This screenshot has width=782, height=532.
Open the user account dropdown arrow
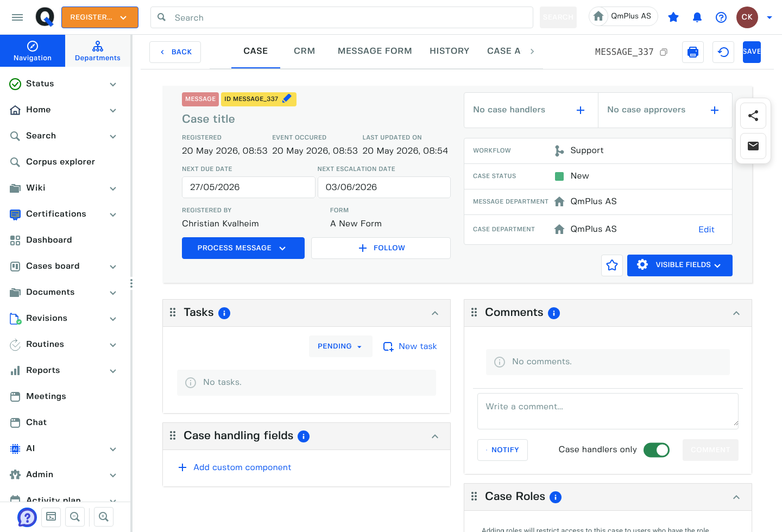[x=770, y=17]
